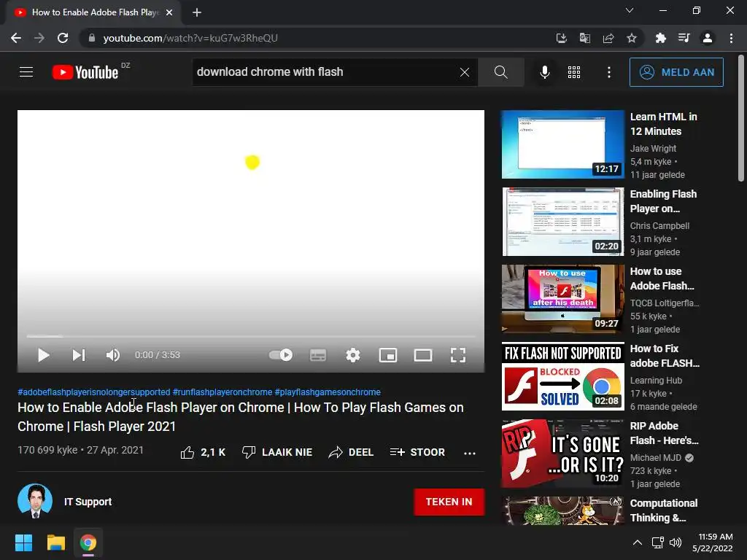Show hidden tray icons chevron
Image resolution: width=747 pixels, height=560 pixels.
tap(638, 542)
